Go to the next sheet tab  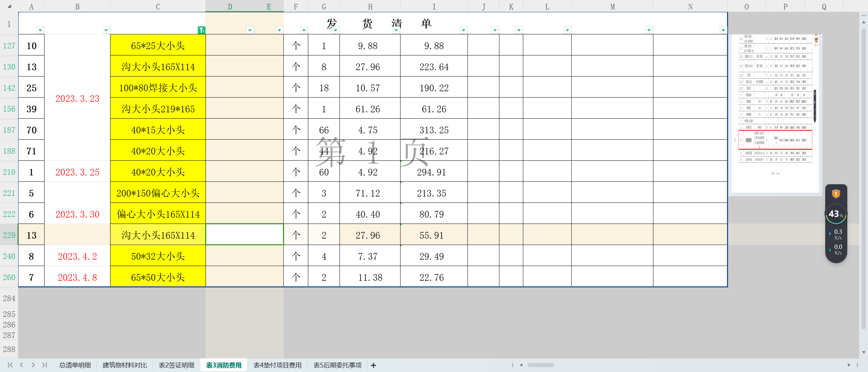[x=33, y=365]
